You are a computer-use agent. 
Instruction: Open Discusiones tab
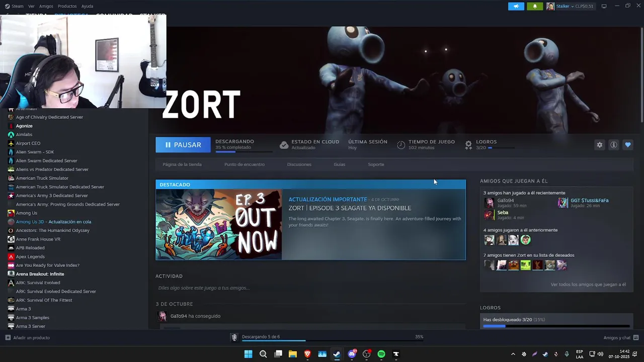(x=299, y=164)
